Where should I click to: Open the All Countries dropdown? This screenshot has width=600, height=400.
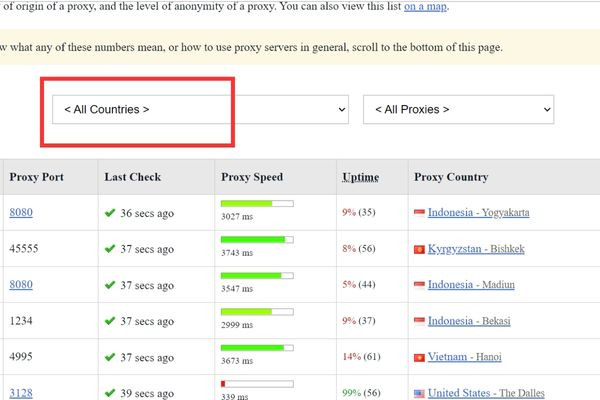tap(200, 109)
